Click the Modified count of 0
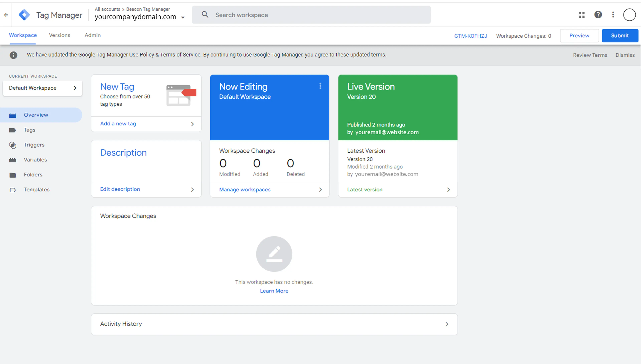The height and width of the screenshot is (364, 641). coord(223,164)
